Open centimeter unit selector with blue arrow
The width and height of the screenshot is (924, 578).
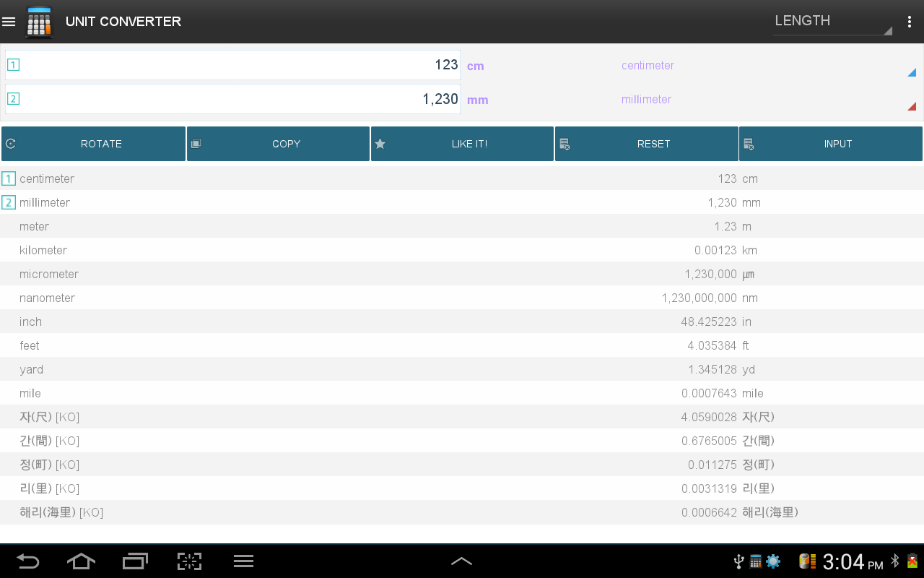click(x=769, y=66)
